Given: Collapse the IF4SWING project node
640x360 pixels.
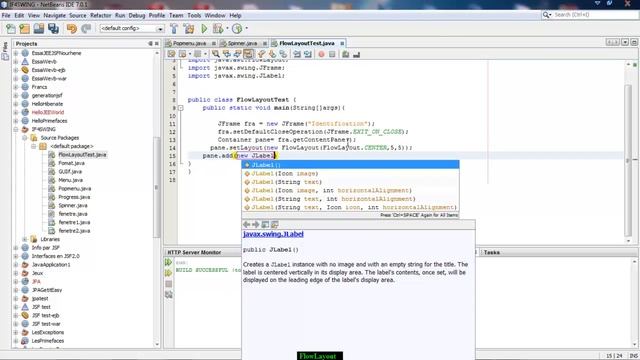Looking at the screenshot, I should pyautogui.click(x=16, y=129).
